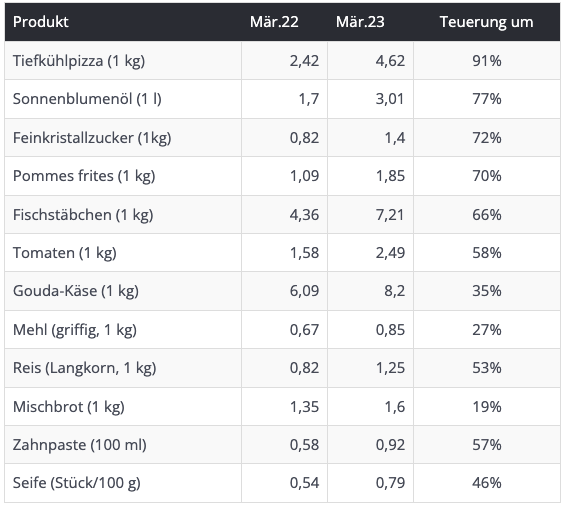Select the Tiefkühlpizza (1 kg) cell
This screenshot has width=562, height=509.
point(79,61)
